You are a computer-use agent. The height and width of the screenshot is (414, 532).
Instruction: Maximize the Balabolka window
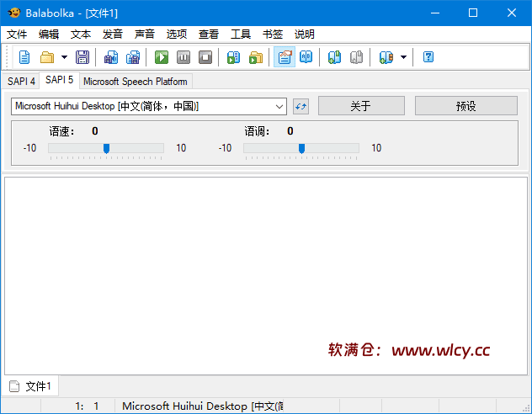[x=473, y=13]
